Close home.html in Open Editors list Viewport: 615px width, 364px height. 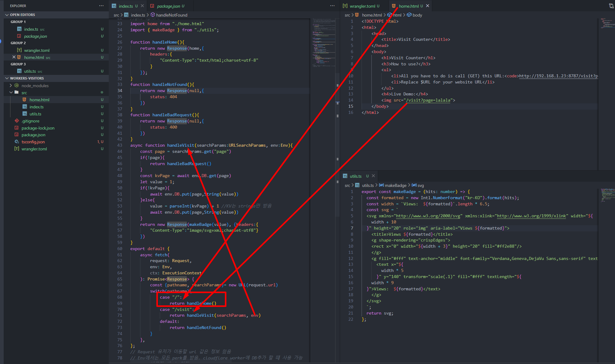(x=14, y=57)
